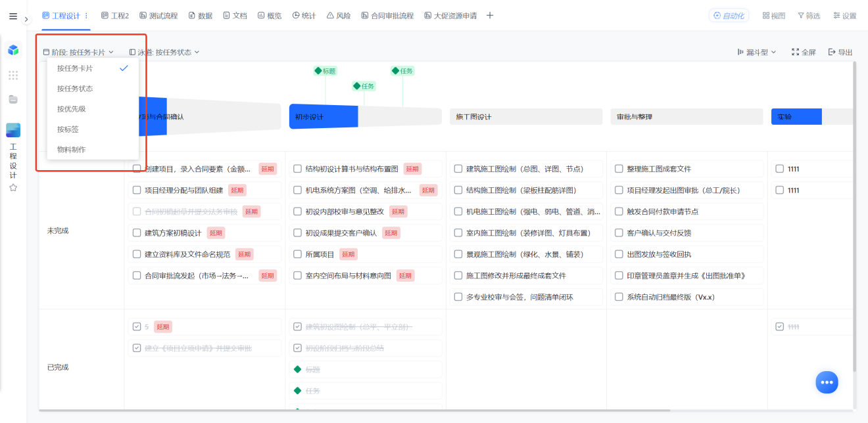Click the blue cube workspace icon
This screenshot has width=868, height=423.
tap(13, 50)
